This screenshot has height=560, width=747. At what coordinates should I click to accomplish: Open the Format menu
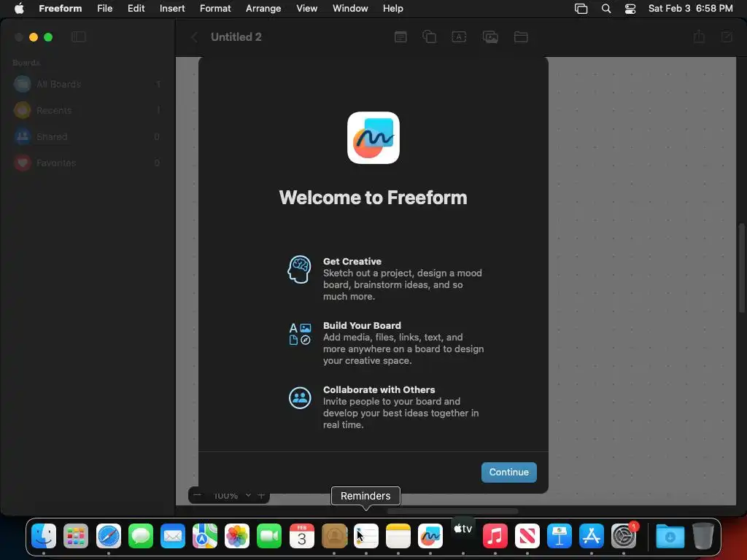click(215, 9)
